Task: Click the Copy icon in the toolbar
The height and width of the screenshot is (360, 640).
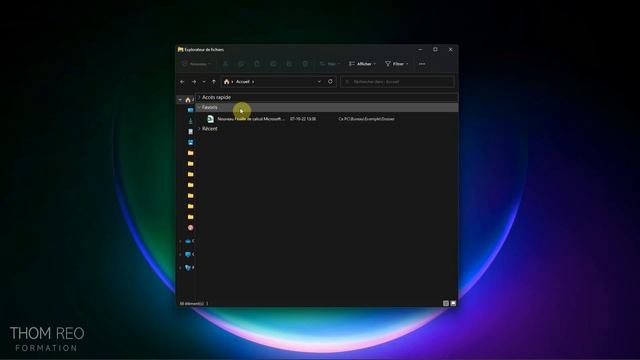Action: pyautogui.click(x=241, y=64)
